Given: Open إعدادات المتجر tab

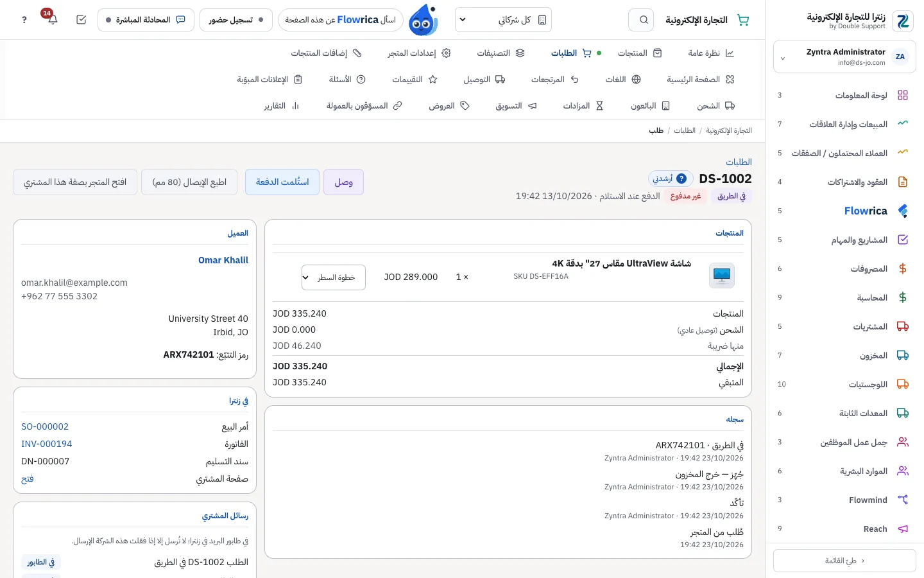Looking at the screenshot, I should (x=419, y=53).
